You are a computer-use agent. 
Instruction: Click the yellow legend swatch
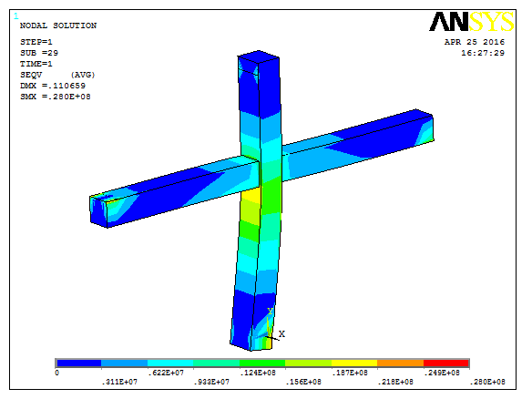tap(354, 363)
